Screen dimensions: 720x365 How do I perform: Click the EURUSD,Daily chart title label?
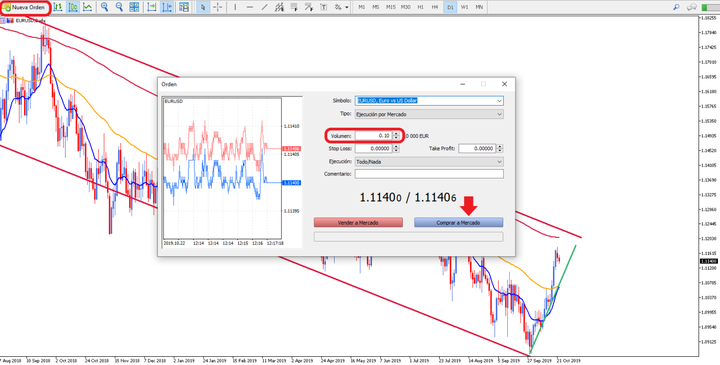coord(30,21)
